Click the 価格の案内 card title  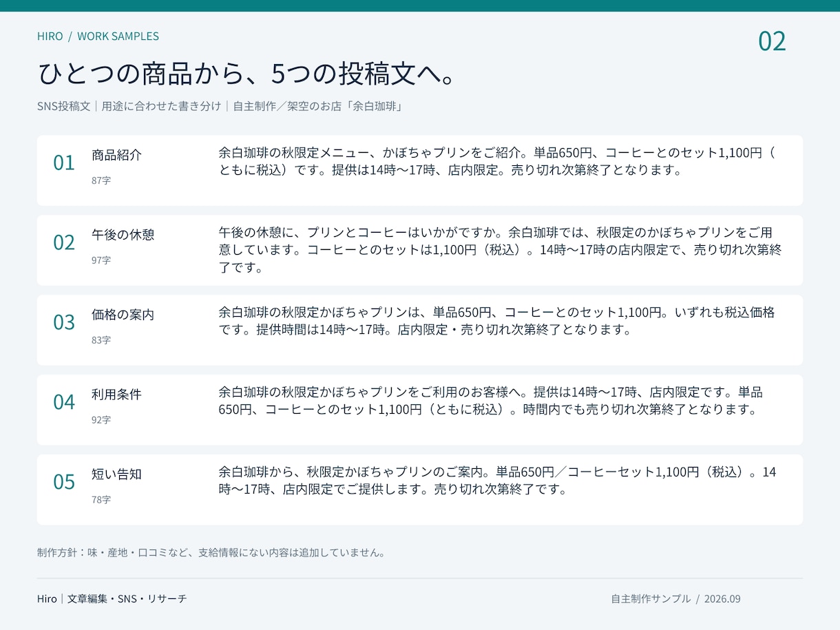[x=123, y=315]
